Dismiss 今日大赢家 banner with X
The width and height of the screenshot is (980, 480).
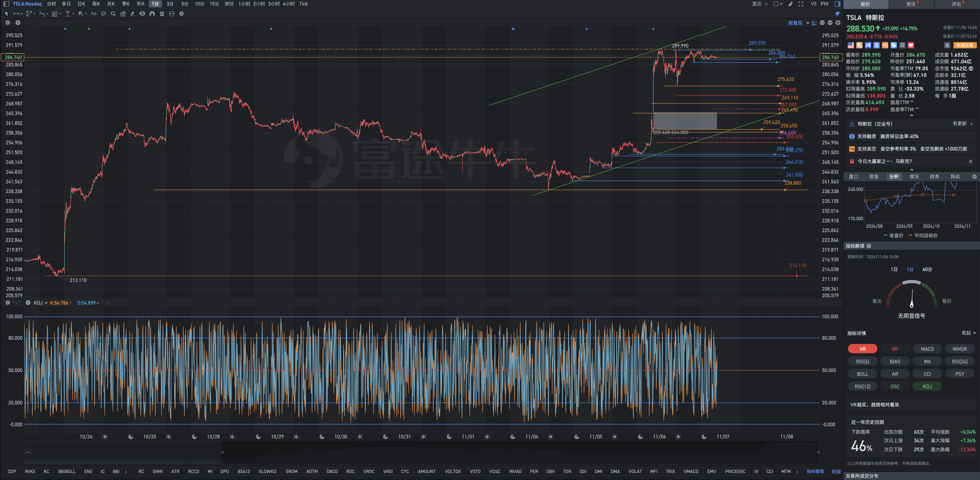(970, 161)
